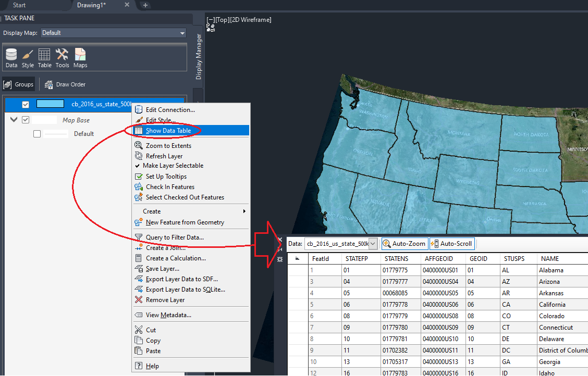Select the Alabama row in the data table
This screenshot has width=588, height=376.
pyautogui.click(x=558, y=270)
